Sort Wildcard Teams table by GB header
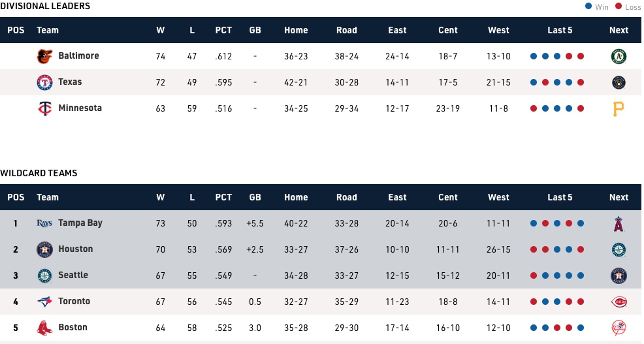 255,197
